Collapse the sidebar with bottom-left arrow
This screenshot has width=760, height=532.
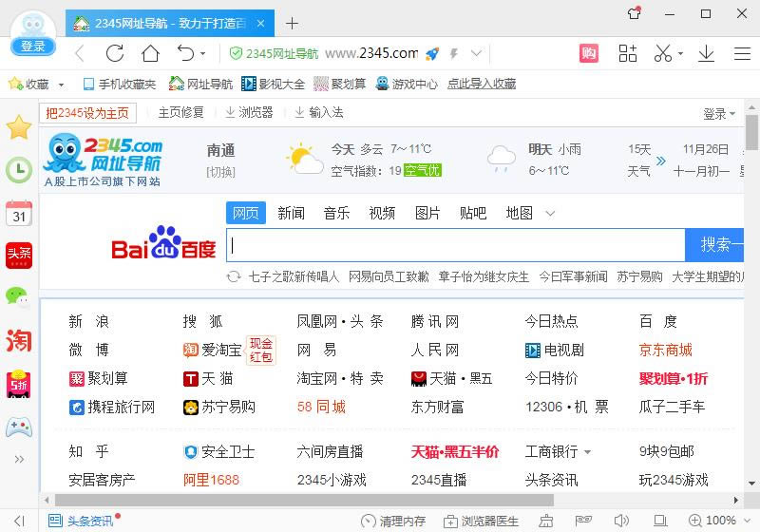tap(19, 521)
